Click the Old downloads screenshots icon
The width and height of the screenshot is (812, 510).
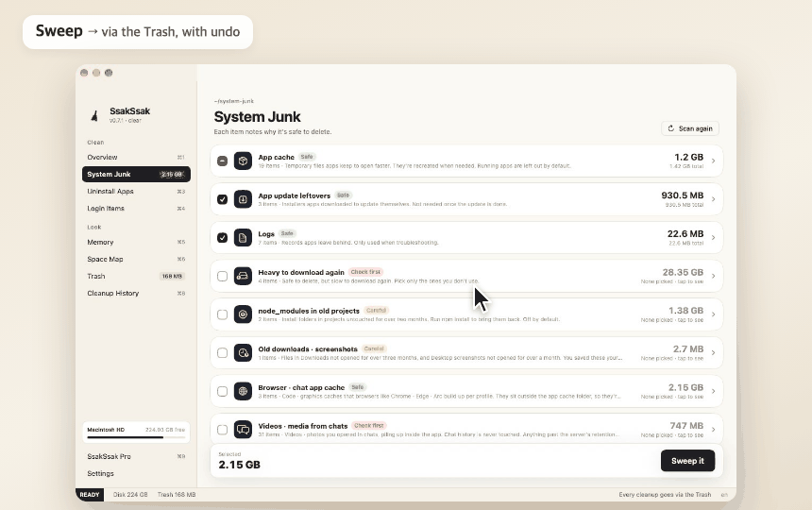click(243, 352)
